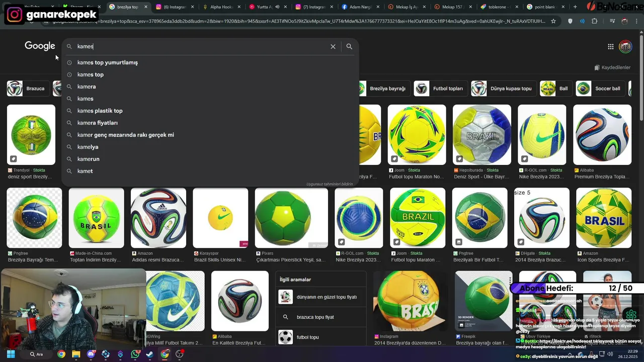Open the Amazon 'Icon Sports Brezilya F...' image

point(604,218)
